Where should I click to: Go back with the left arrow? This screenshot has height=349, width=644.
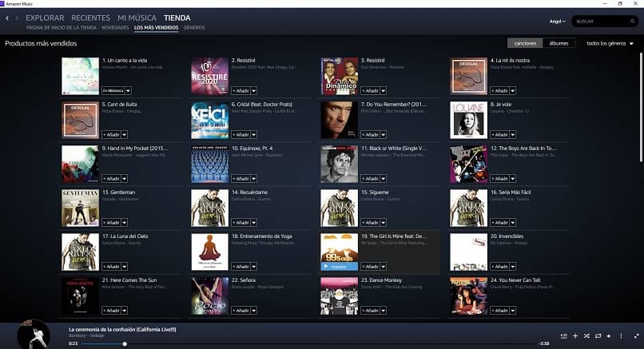coord(7,18)
